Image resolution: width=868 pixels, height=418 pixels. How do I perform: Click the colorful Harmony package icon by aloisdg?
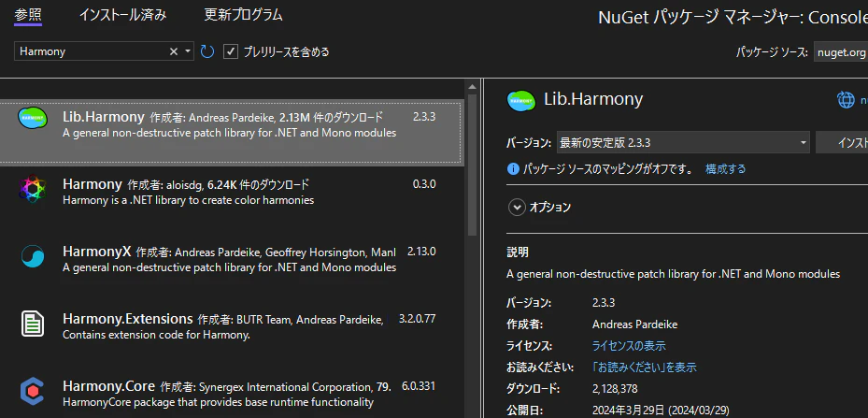32,189
